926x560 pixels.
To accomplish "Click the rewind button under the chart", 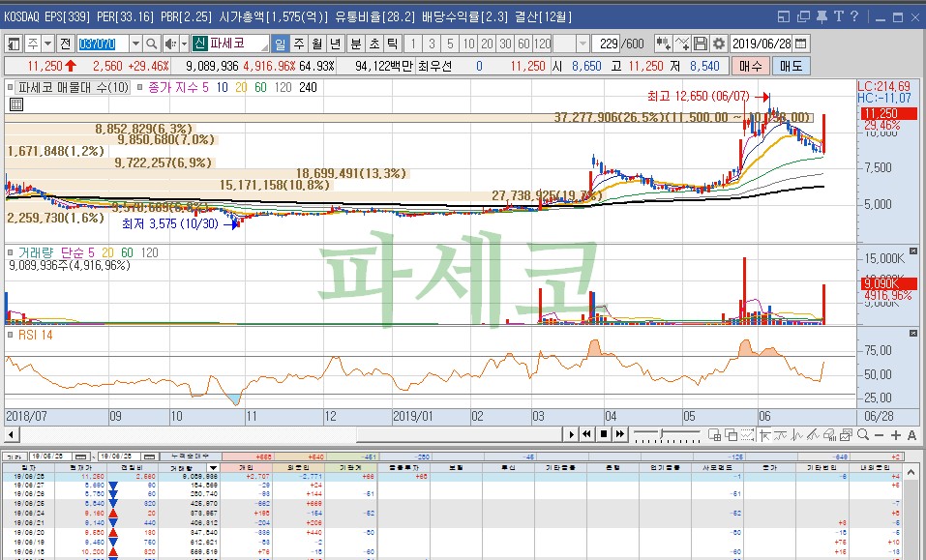I will pos(587,435).
